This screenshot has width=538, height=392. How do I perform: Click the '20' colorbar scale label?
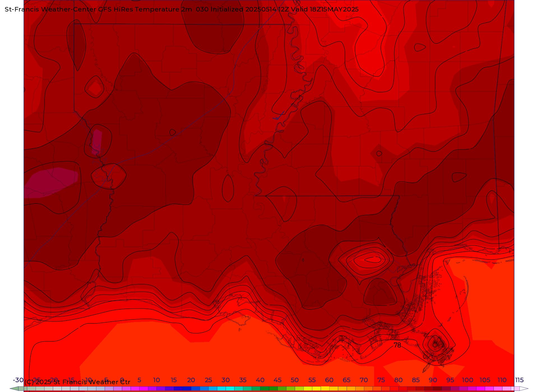pos(191,380)
